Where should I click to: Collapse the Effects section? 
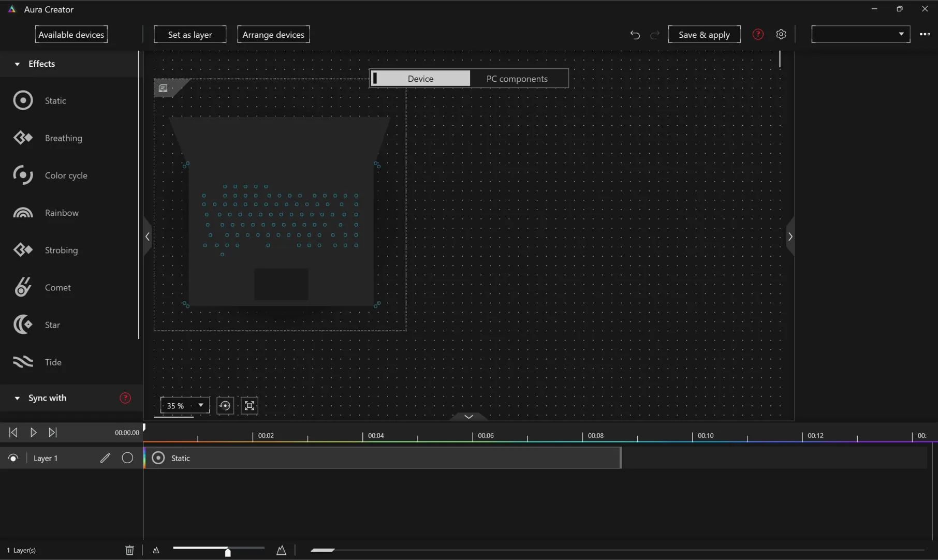pos(17,64)
